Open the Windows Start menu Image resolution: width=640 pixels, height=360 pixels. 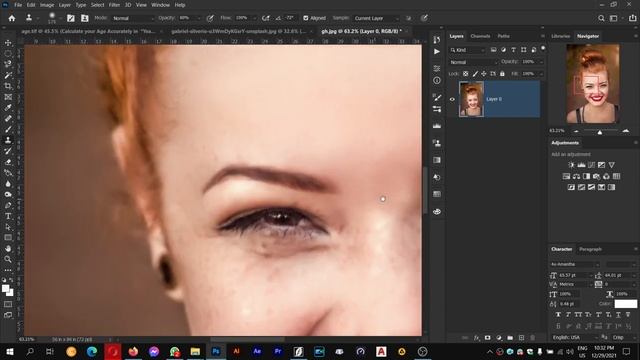tap(10, 351)
